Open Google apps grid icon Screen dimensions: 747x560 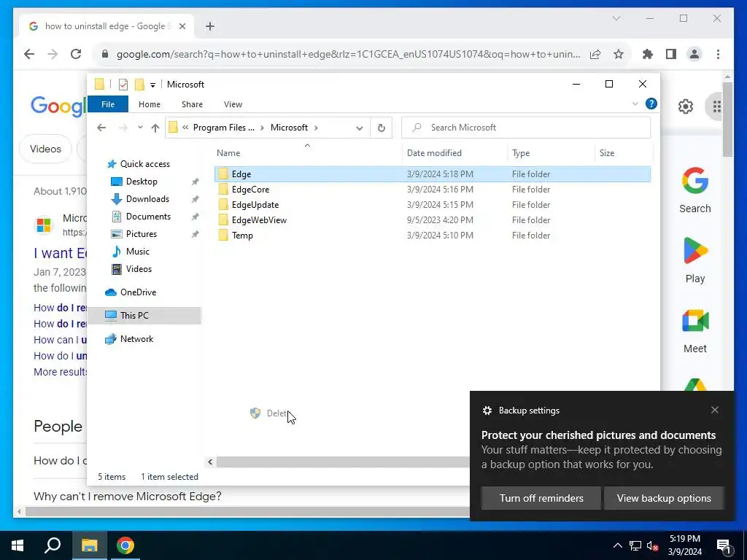[717, 106]
